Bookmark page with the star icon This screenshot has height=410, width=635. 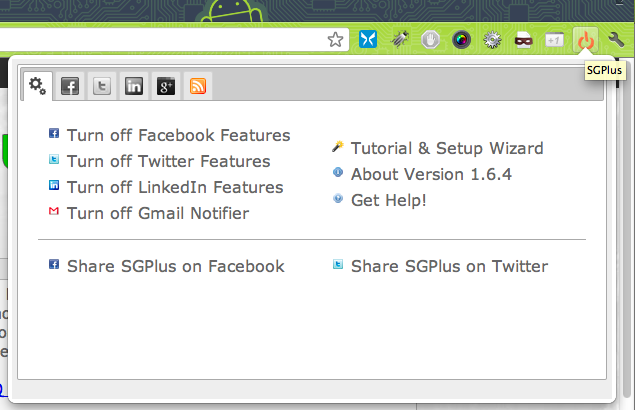click(336, 40)
